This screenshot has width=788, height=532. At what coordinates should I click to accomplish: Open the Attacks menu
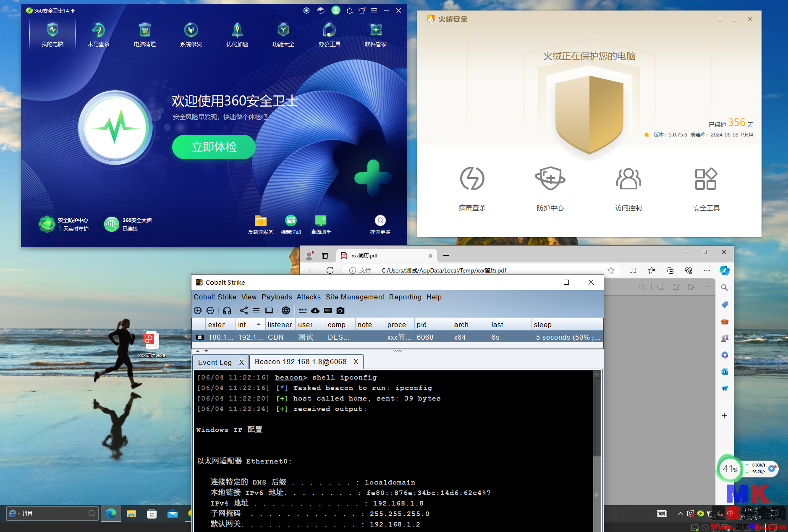click(x=309, y=297)
